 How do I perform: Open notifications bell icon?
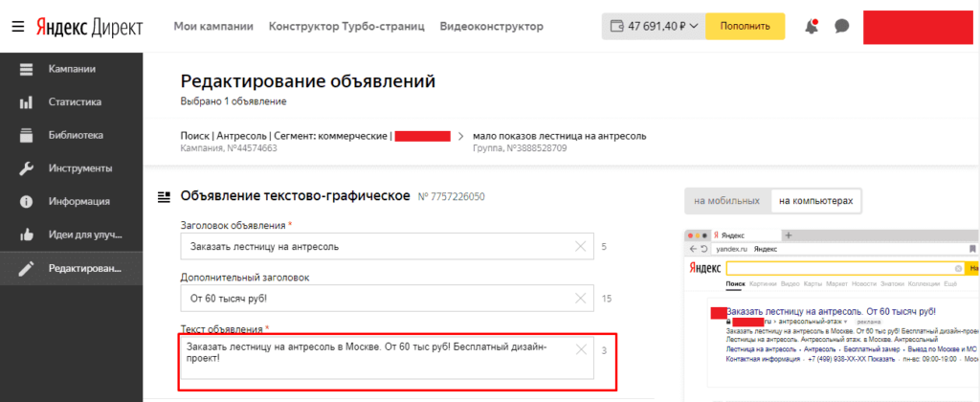pos(812,26)
